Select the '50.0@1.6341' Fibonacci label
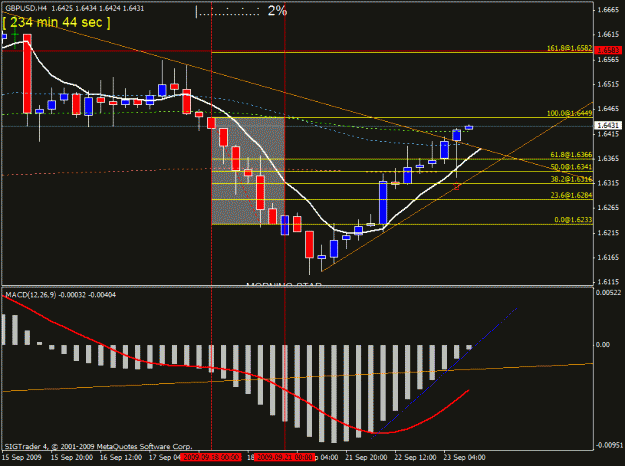The image size is (625, 466). 571,167
